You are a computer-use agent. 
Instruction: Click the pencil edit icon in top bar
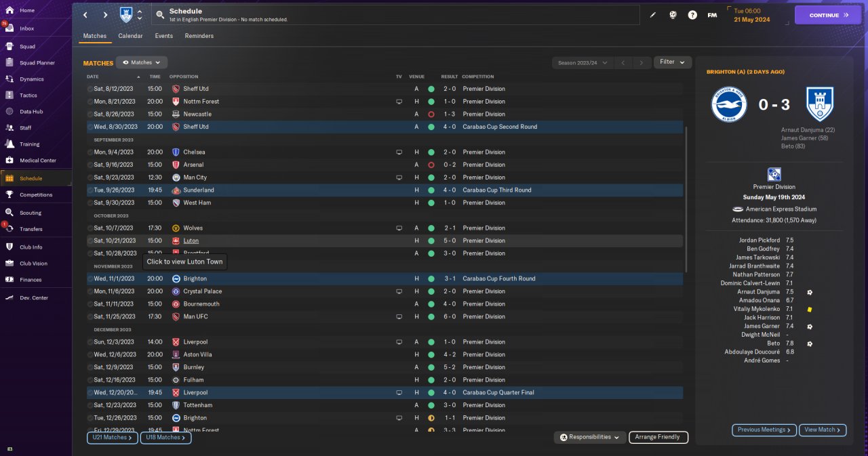[653, 15]
